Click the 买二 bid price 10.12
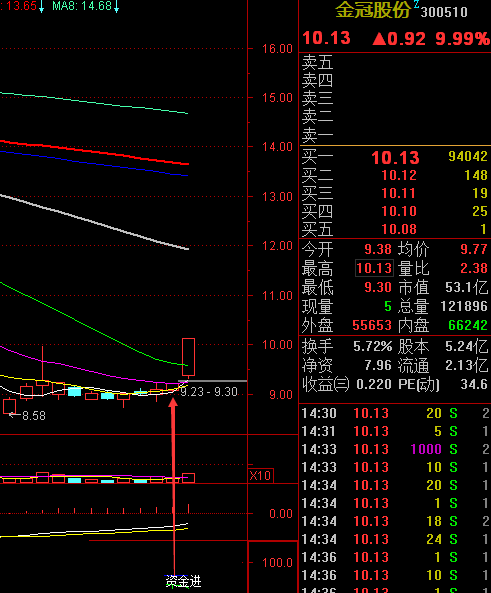The height and width of the screenshot is (593, 491). pyautogui.click(x=399, y=175)
